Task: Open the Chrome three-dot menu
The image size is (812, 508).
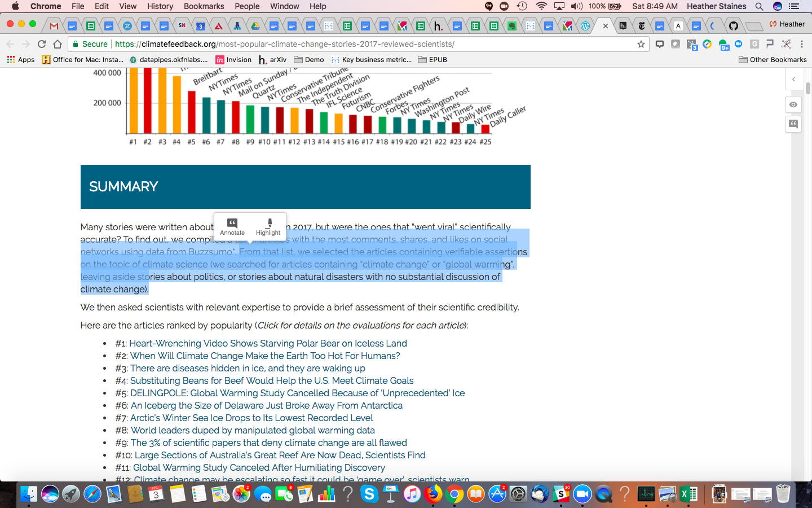Action: coord(802,44)
